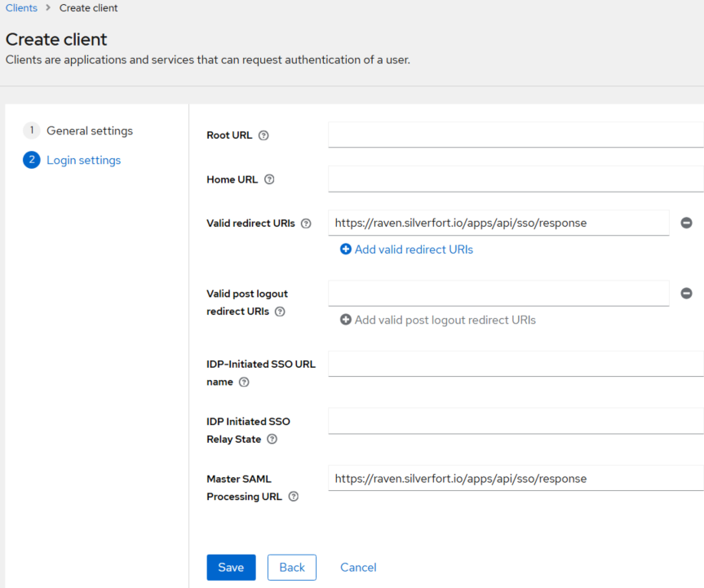Show help for IDP Initiated SSO Relay State
Image resolution: width=704 pixels, height=588 pixels.
272,439
